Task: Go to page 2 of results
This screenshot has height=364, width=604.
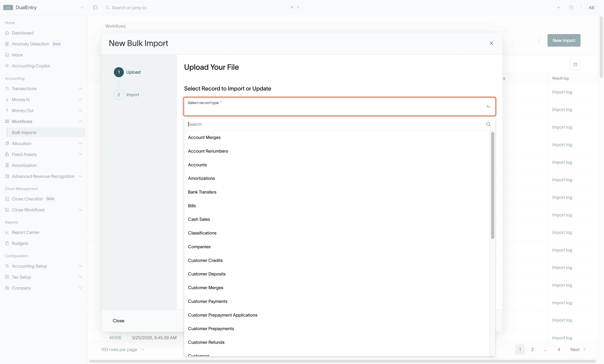Action: [x=532, y=350]
